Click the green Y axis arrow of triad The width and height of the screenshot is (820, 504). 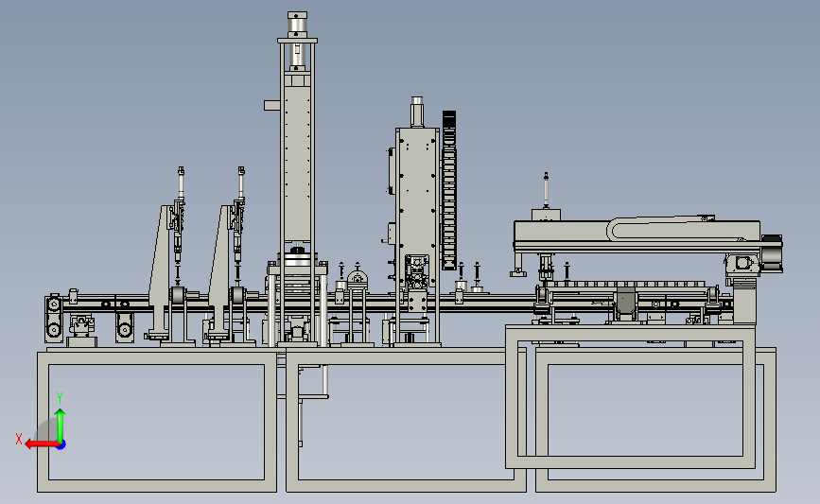tap(61, 426)
